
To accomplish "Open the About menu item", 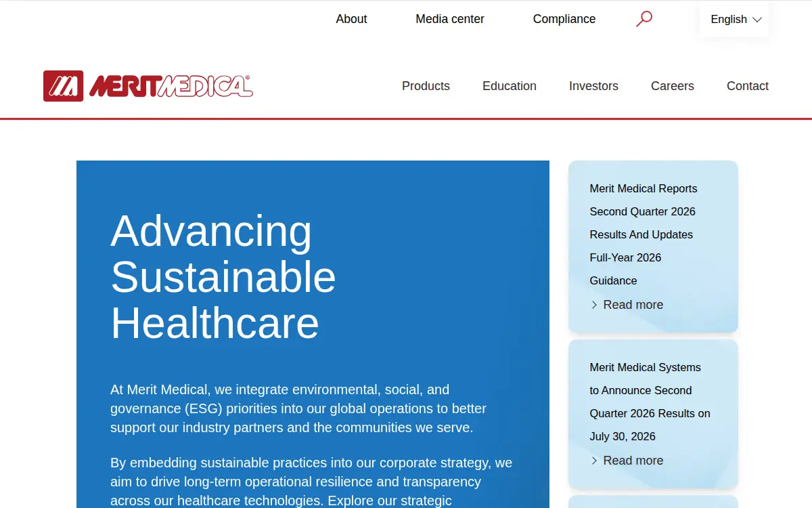I will pos(351,19).
